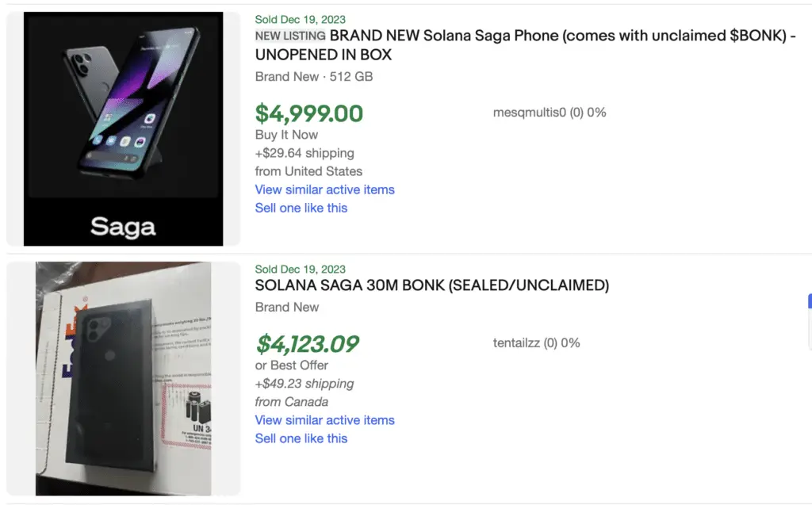Click the Buy It Now label
Viewport: 812px width, 505px height.
pos(285,135)
